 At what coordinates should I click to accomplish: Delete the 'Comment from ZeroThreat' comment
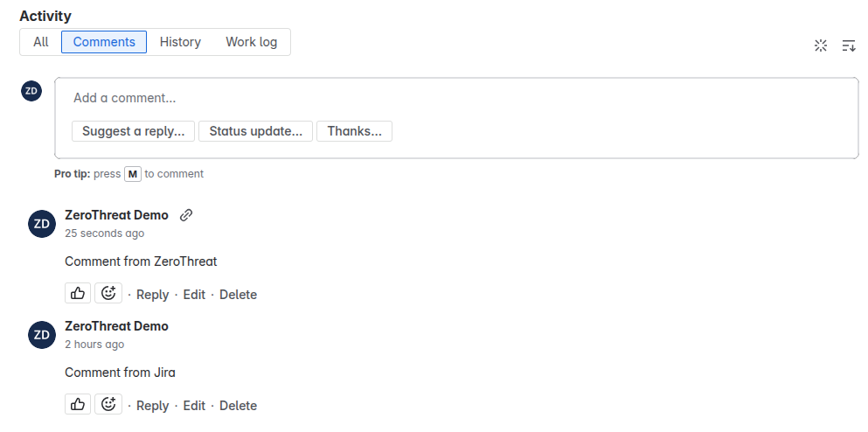pyautogui.click(x=238, y=295)
